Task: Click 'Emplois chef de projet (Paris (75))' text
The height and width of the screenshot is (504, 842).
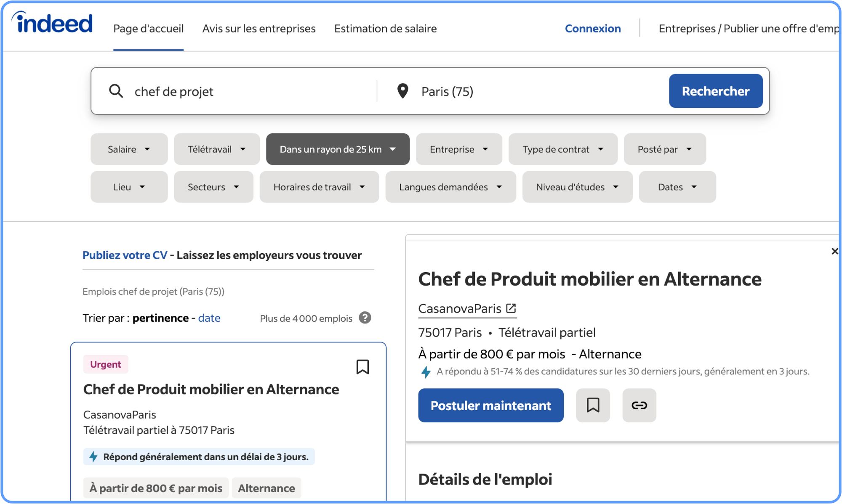Action: click(x=153, y=292)
